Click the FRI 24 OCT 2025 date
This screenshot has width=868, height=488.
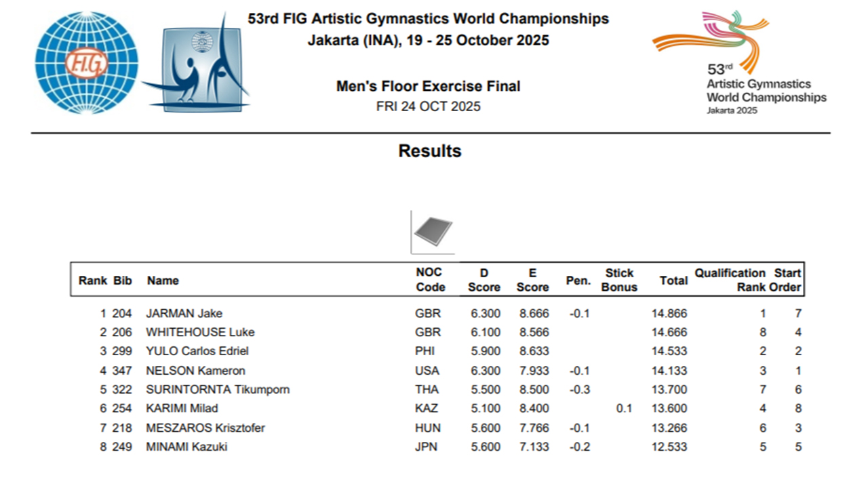pos(429,106)
